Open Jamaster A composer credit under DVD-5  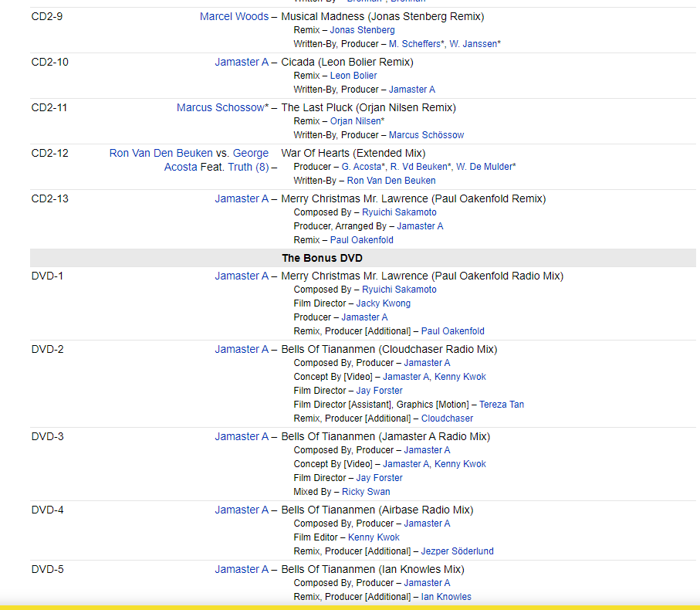(x=427, y=583)
